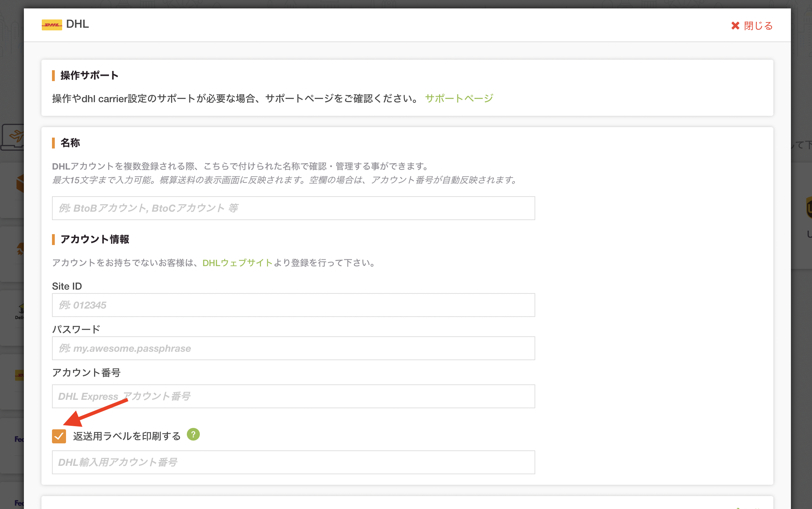
Task: Click the DHL輸入用アカウント番号 input field
Action: (x=293, y=462)
